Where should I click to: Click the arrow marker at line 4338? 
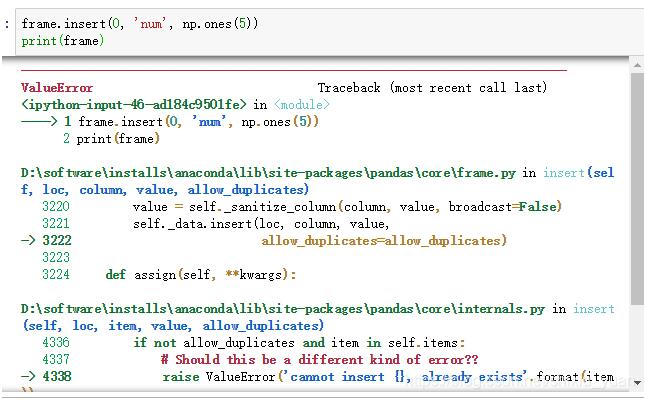pyautogui.click(x=29, y=377)
